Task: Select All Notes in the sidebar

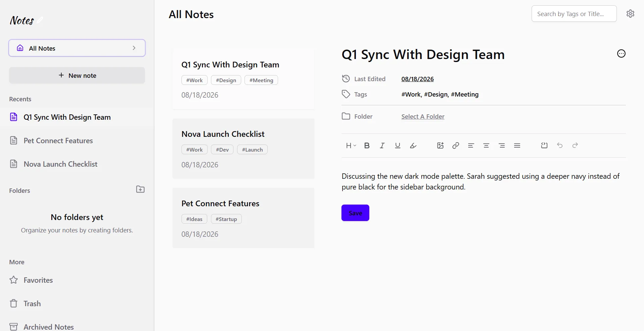Action: pos(77,48)
